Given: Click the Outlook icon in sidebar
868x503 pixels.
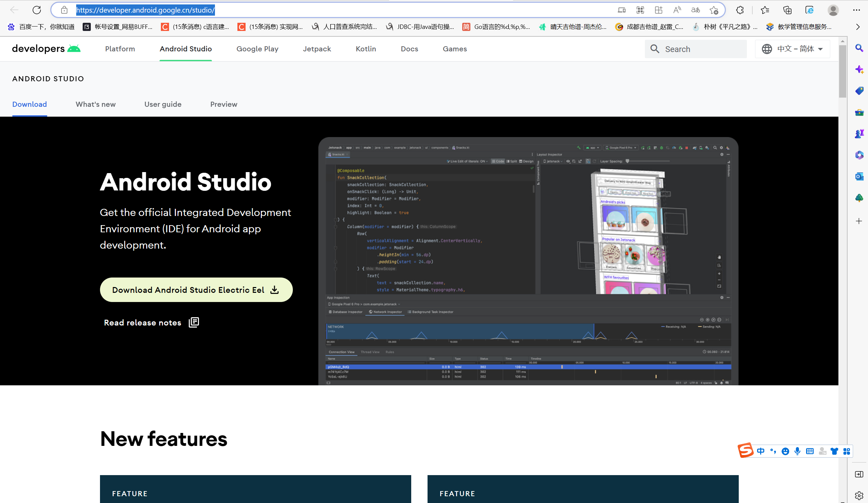Looking at the screenshot, I should 859,177.
